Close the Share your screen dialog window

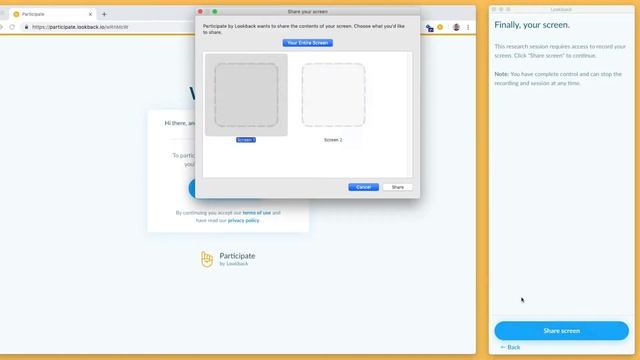200,11
